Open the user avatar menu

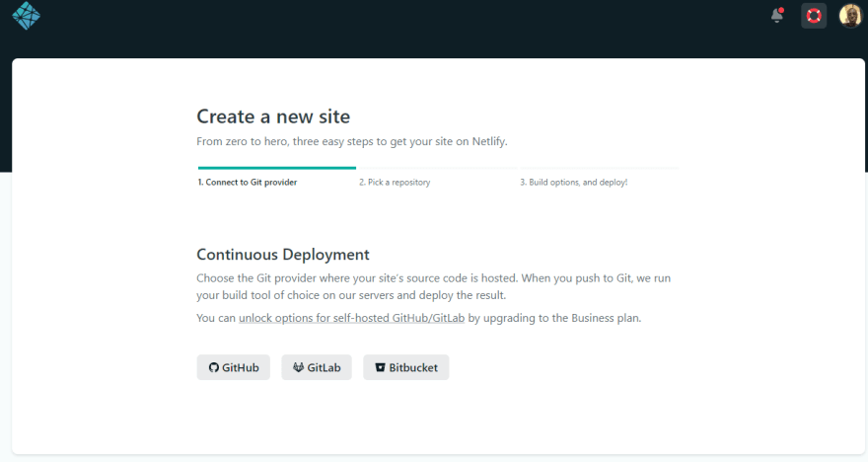(850, 16)
